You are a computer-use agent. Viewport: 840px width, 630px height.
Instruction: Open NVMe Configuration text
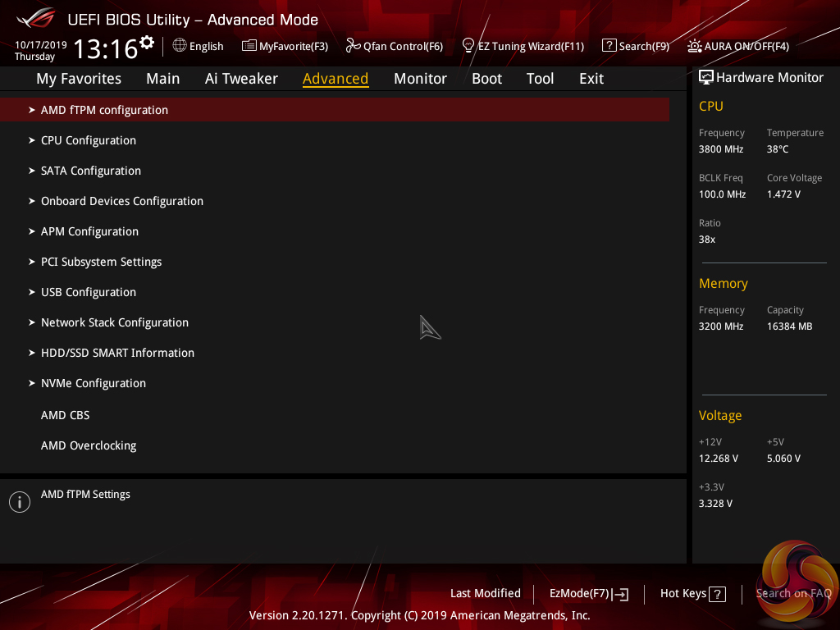point(94,383)
